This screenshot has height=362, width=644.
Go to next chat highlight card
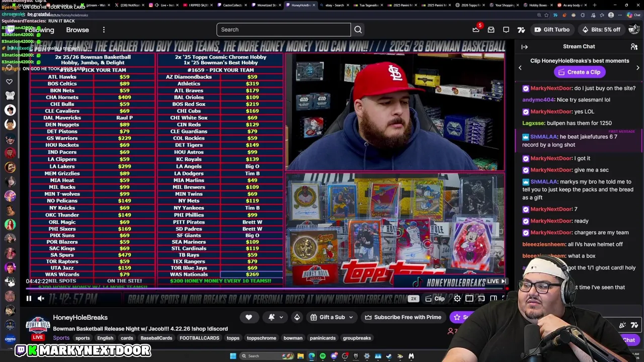click(637, 68)
